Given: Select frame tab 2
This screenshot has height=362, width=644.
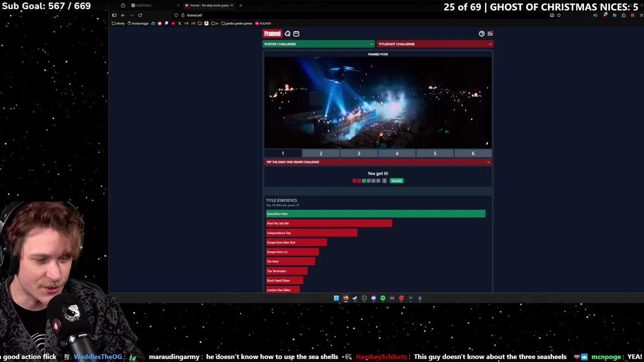Looking at the screenshot, I should pyautogui.click(x=320, y=153).
